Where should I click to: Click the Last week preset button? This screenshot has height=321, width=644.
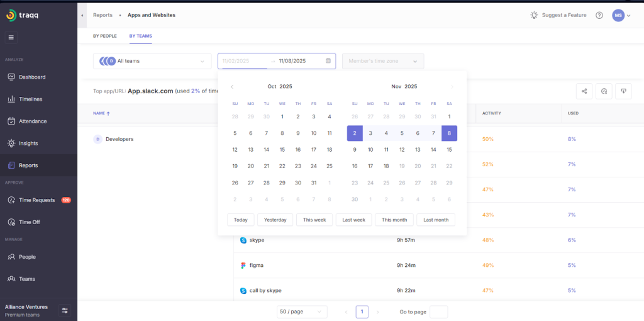pyautogui.click(x=354, y=220)
